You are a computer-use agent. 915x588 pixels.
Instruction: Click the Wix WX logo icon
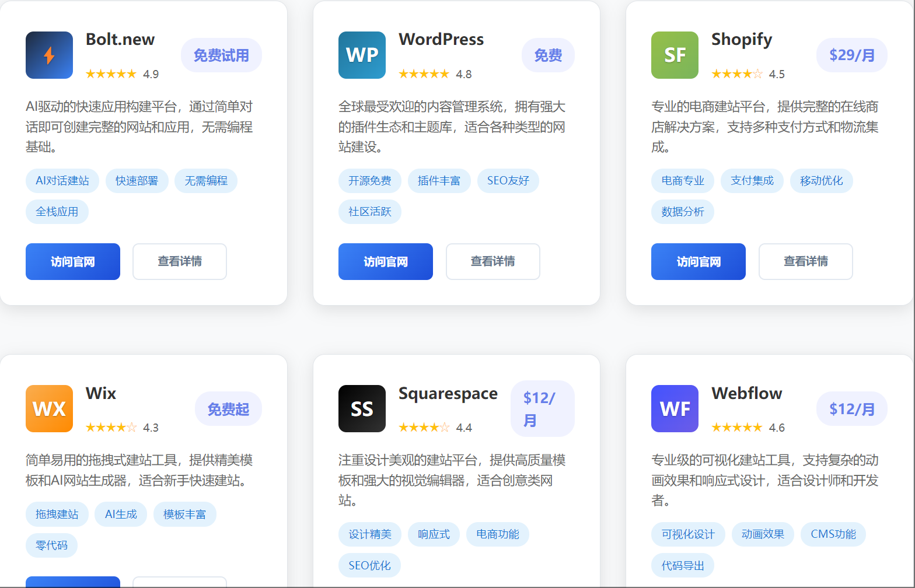49,409
